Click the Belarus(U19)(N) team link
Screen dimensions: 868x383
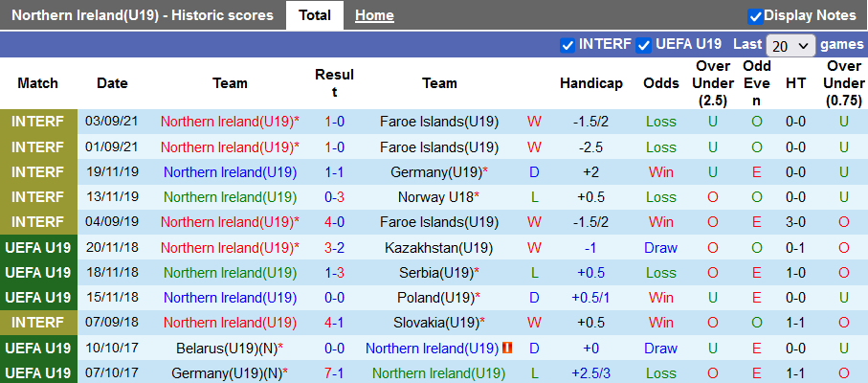pos(226,348)
